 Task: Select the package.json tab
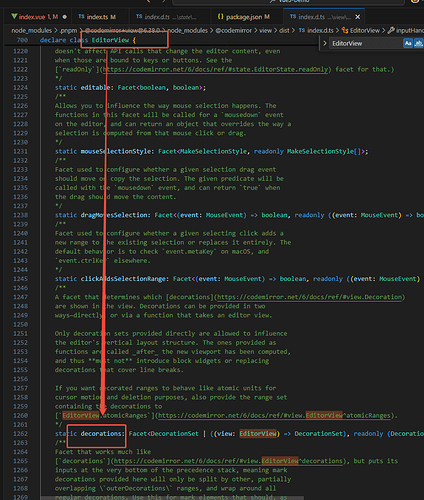[x=244, y=17]
